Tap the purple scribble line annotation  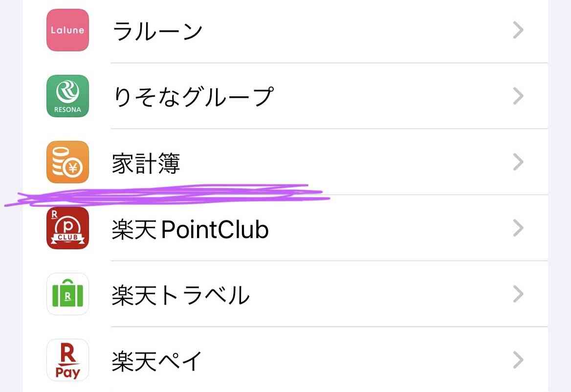(x=168, y=195)
